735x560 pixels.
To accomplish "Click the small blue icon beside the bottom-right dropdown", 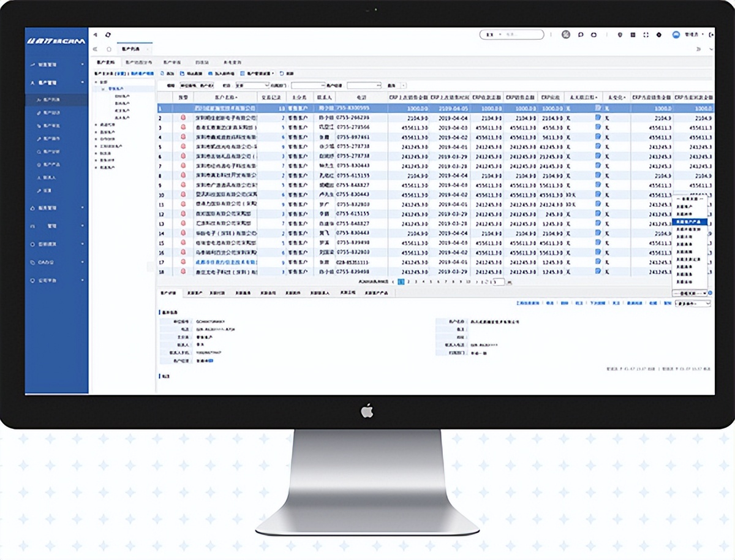I will (710, 293).
